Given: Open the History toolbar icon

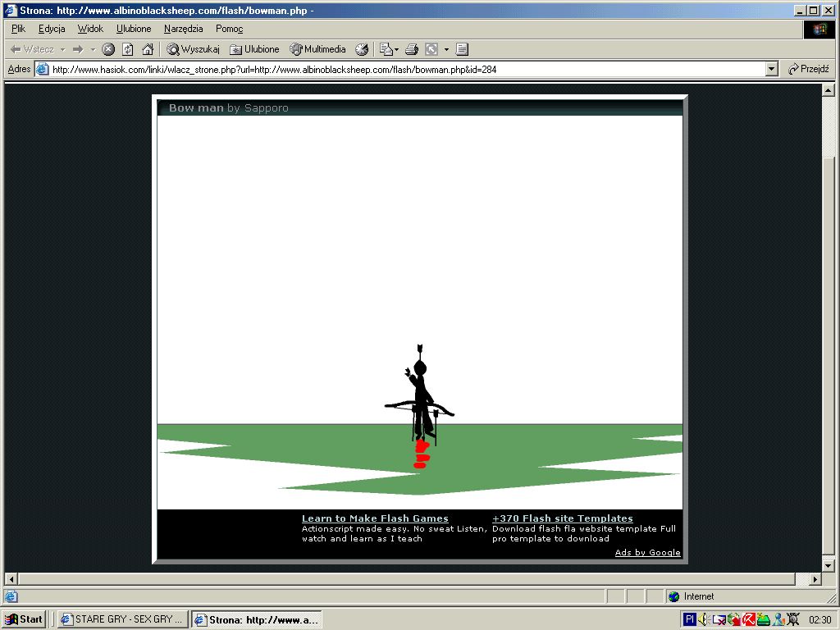Looking at the screenshot, I should [x=362, y=49].
